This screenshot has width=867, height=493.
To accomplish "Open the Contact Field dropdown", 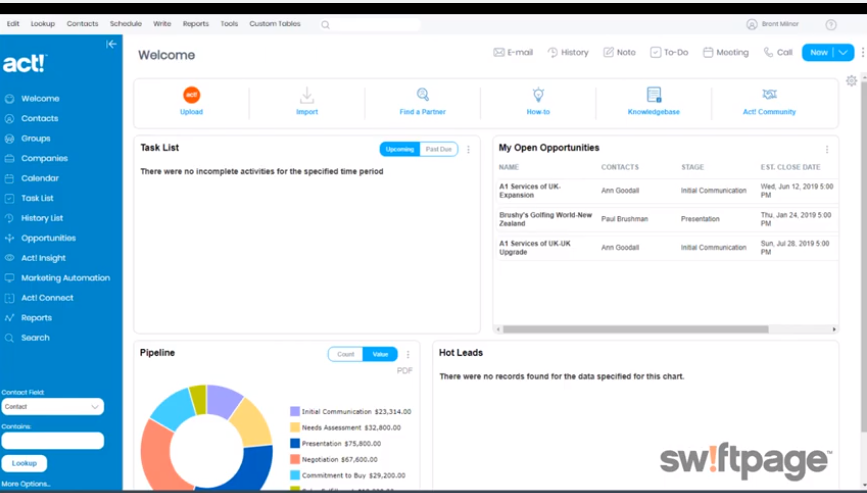I will [x=52, y=406].
